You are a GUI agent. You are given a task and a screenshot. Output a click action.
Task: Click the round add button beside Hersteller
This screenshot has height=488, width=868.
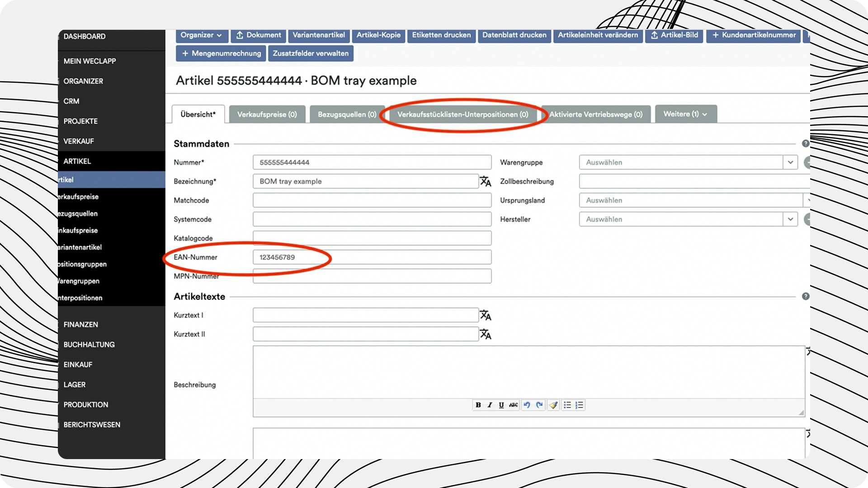click(807, 219)
